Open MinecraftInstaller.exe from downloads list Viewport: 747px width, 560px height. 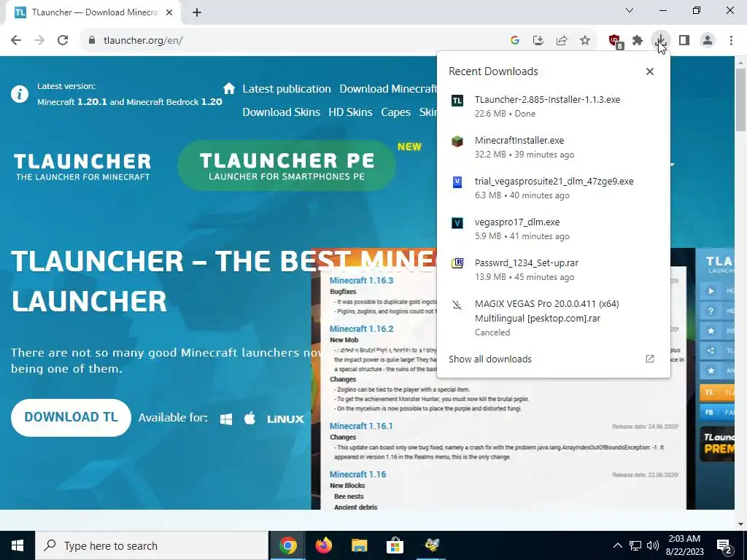(x=553, y=147)
